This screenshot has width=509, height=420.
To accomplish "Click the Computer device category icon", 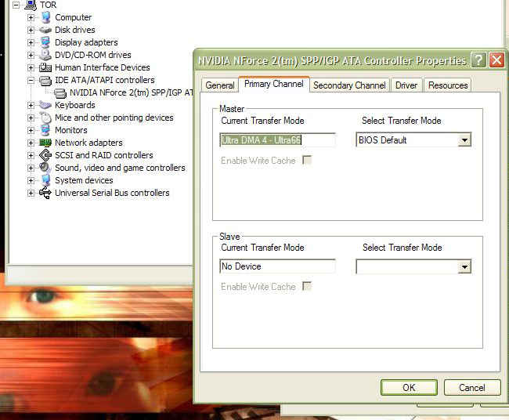I will tap(45, 17).
